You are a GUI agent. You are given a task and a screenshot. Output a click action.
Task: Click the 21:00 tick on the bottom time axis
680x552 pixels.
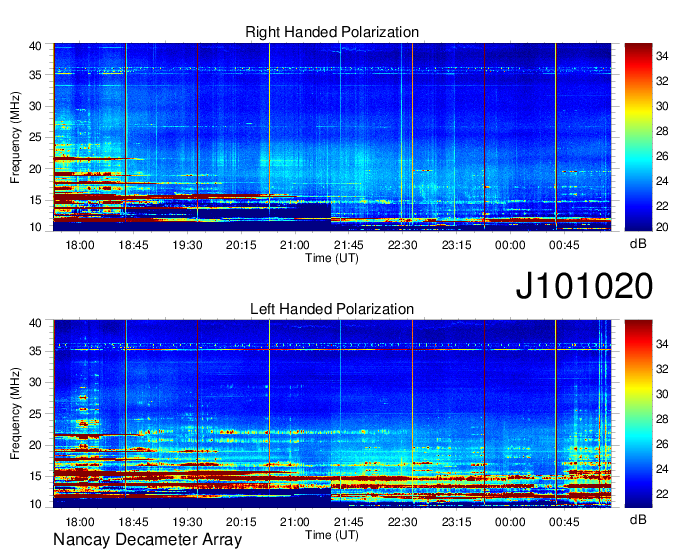(x=295, y=522)
